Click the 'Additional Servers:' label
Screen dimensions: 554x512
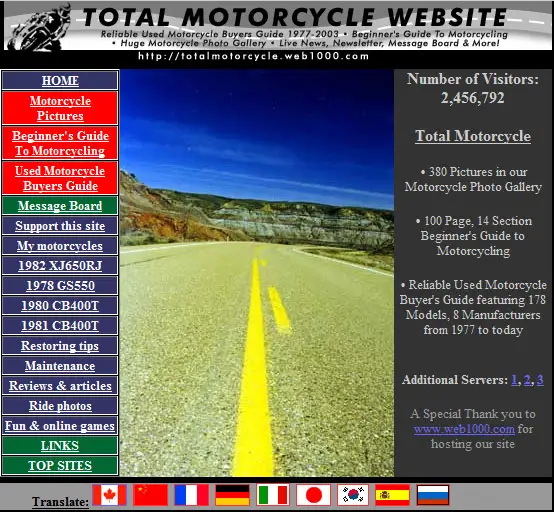pos(455,380)
